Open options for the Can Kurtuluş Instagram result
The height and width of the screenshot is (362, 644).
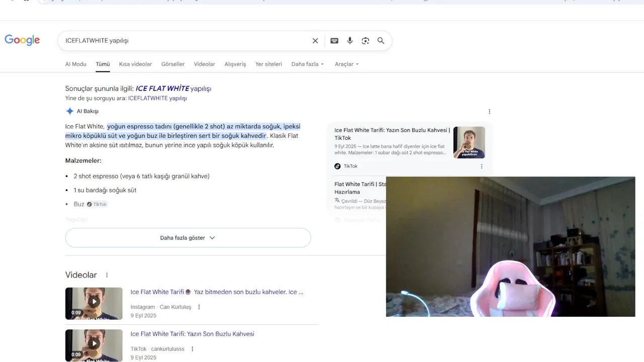199,307
